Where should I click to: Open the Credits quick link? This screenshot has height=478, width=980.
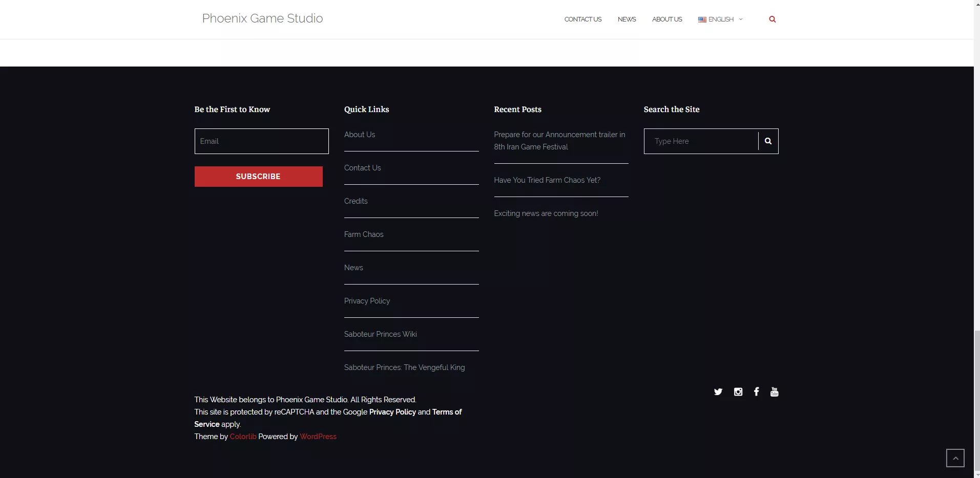click(356, 201)
